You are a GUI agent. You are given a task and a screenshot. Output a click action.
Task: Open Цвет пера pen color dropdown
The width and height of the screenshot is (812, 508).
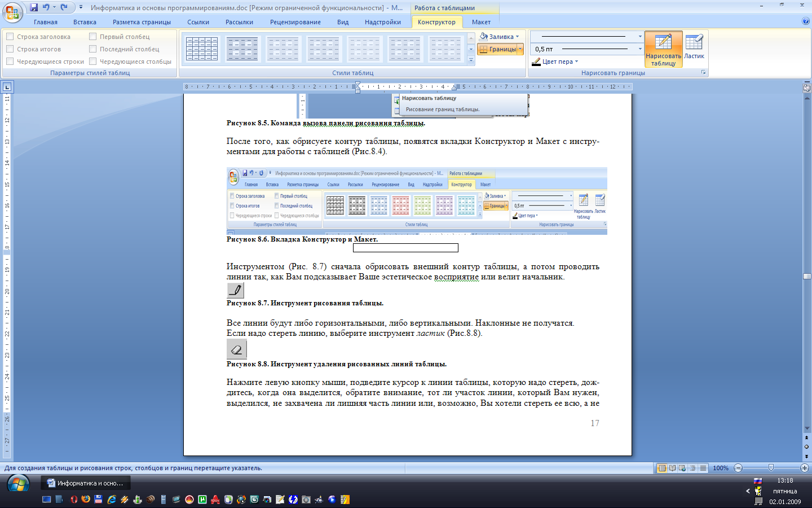point(576,62)
